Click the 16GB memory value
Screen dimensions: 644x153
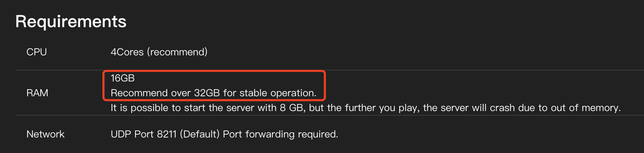pos(123,78)
